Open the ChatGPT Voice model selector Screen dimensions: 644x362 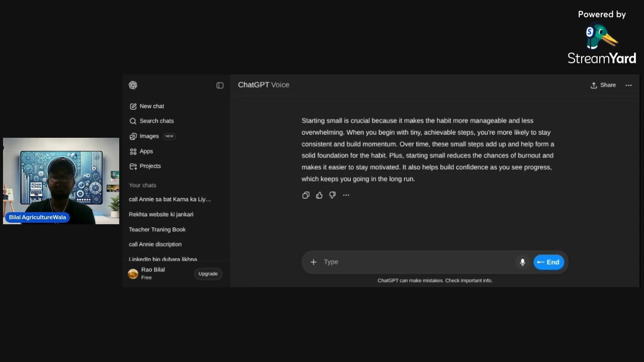264,85
